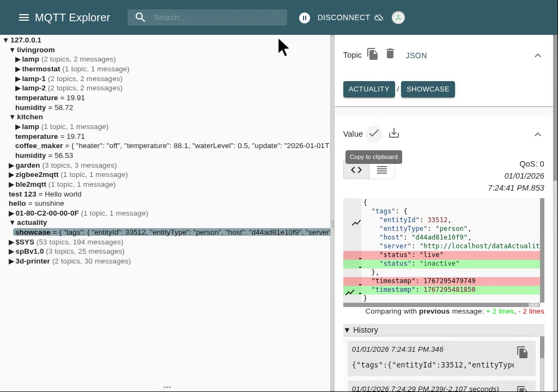Click the ACTUALITY breadcrumb button

tap(369, 89)
